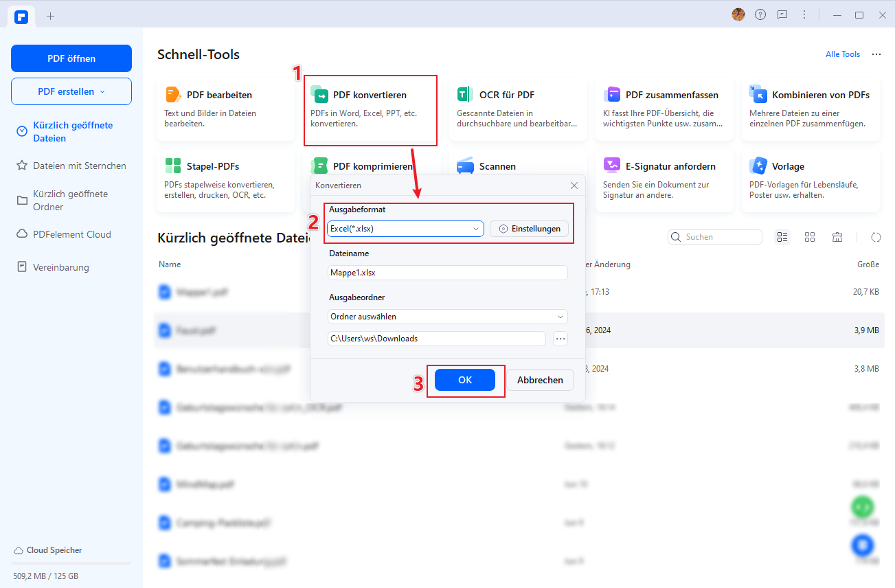The width and height of the screenshot is (895, 588).
Task: Open the user profile avatar
Action: coord(738,14)
